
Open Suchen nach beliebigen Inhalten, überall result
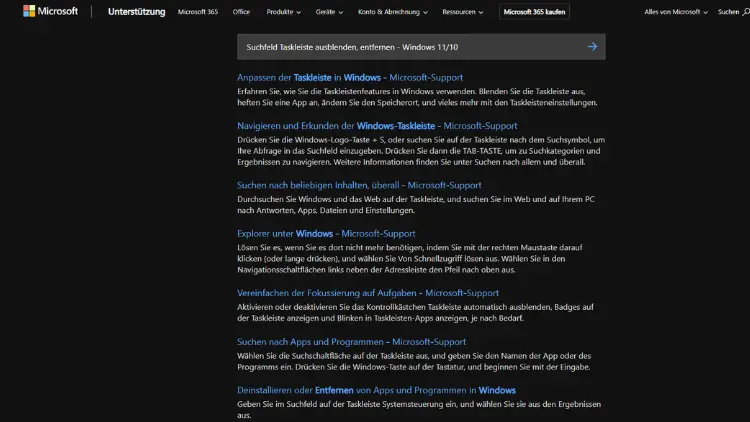tap(359, 185)
